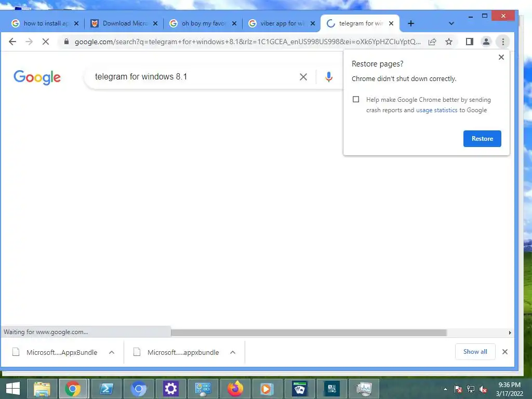The width and height of the screenshot is (532, 399).
Task: Check the crash reports checkbox
Action: (355, 99)
